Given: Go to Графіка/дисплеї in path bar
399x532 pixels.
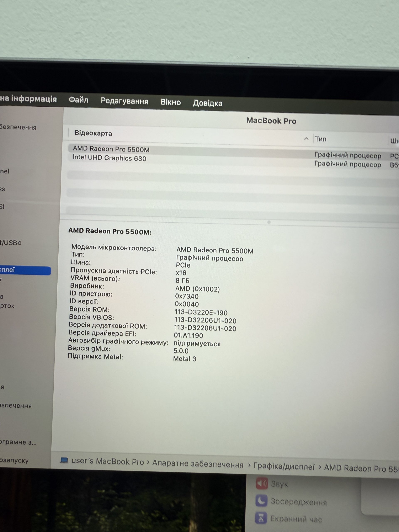Looking at the screenshot, I should [284, 467].
